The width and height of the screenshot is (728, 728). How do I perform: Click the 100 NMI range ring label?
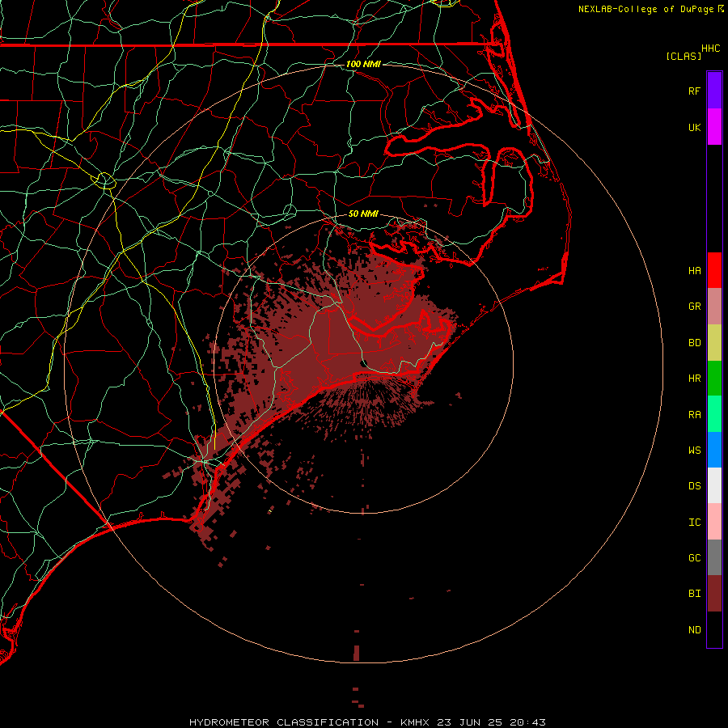point(363,64)
